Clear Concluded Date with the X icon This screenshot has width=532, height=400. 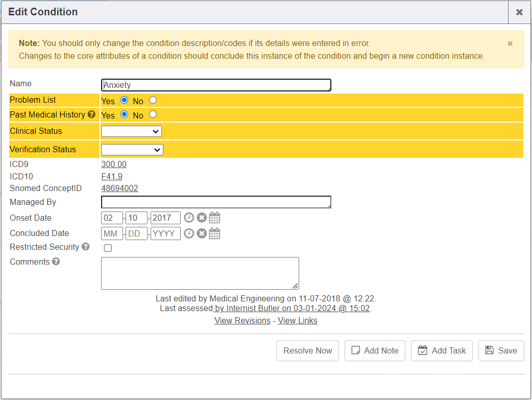point(202,233)
